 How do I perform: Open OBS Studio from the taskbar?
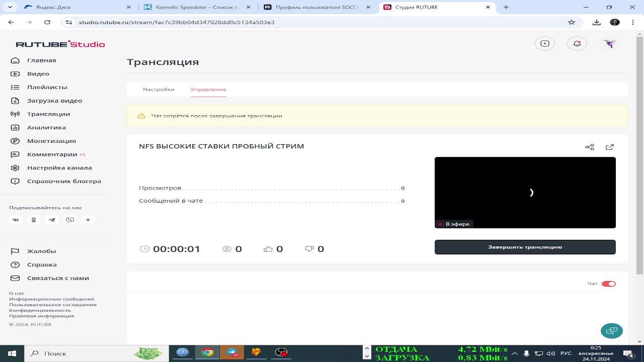[281, 352]
